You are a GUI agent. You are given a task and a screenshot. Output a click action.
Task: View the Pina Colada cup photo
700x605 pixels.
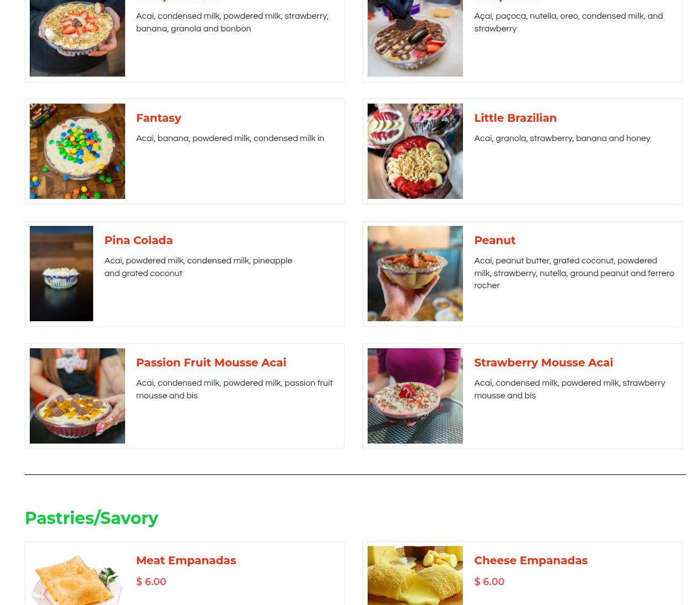point(61,273)
